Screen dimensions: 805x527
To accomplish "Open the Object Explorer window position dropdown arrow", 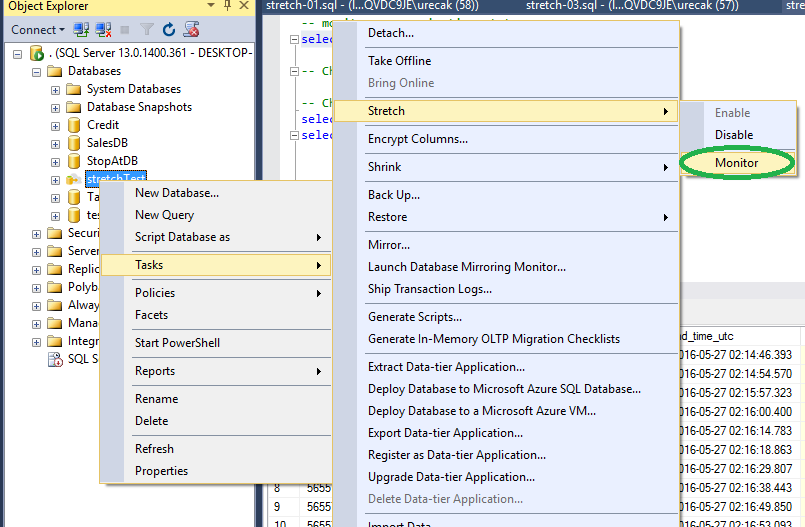I will 210,6.
